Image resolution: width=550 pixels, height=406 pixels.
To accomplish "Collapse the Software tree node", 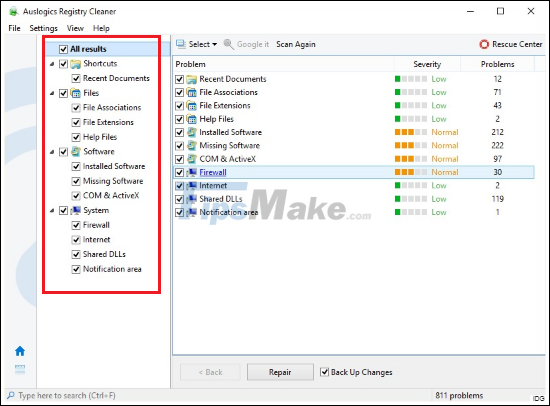I will [x=52, y=152].
